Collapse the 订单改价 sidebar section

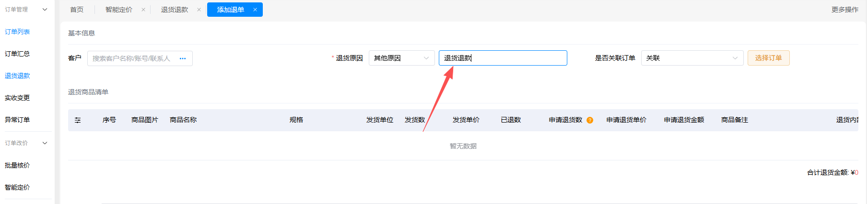[45, 143]
